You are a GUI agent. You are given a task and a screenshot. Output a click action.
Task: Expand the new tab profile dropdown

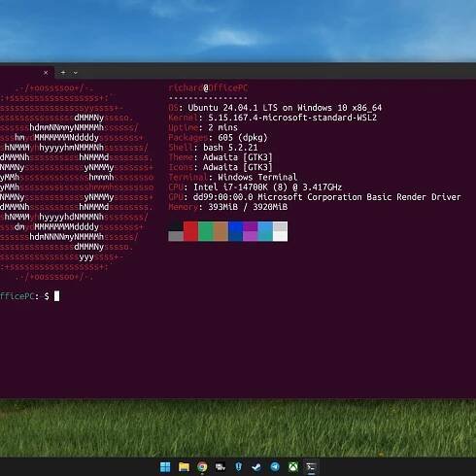76,73
